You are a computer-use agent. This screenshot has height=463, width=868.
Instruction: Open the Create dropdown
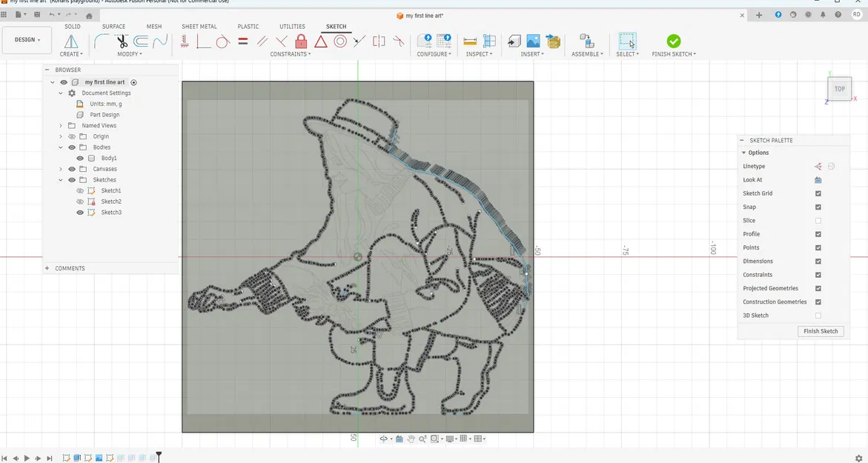70,53
